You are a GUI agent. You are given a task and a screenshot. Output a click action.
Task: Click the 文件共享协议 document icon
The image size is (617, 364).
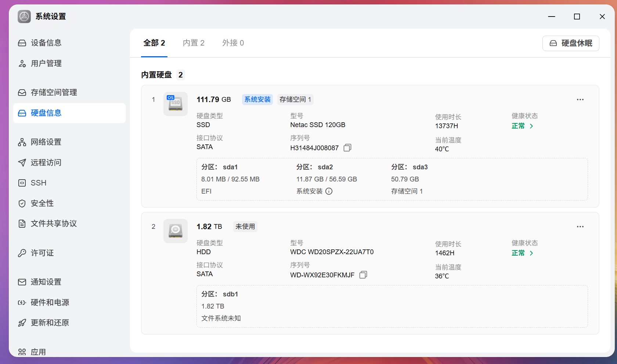(x=22, y=224)
